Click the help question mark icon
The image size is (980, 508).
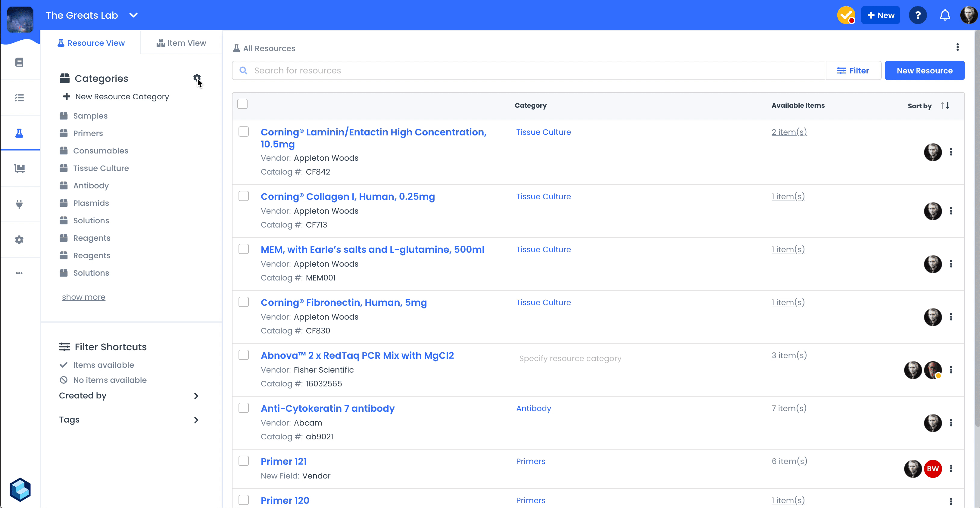918,15
